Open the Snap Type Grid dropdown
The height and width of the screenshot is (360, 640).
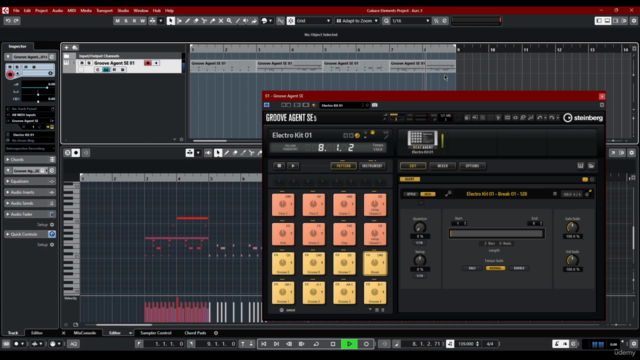(313, 21)
